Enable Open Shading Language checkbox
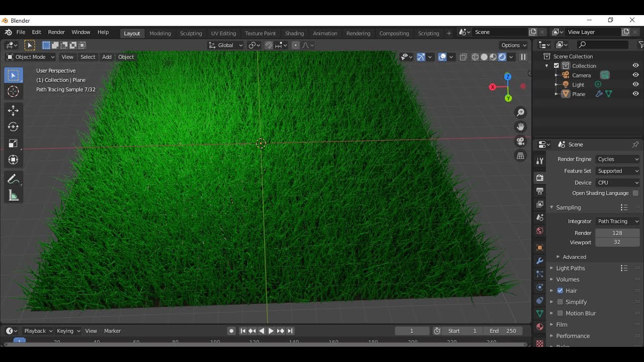Viewport: 644px width, 362px height. click(635, 193)
